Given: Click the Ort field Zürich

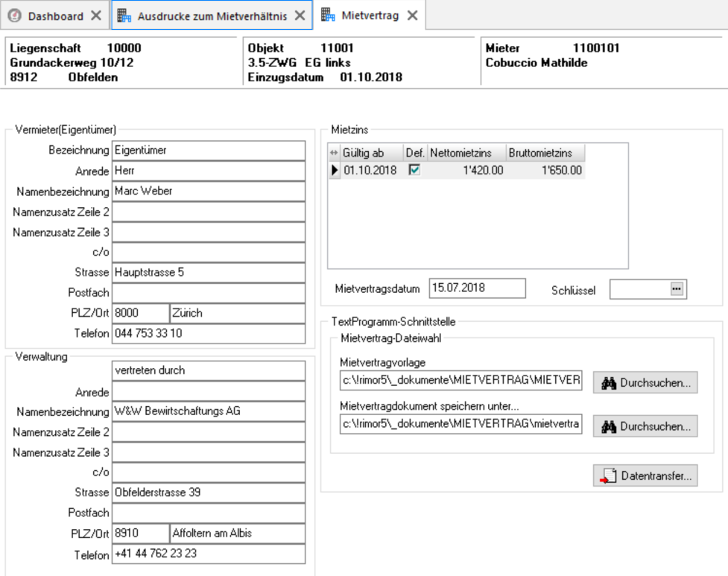Looking at the screenshot, I should click(237, 314).
